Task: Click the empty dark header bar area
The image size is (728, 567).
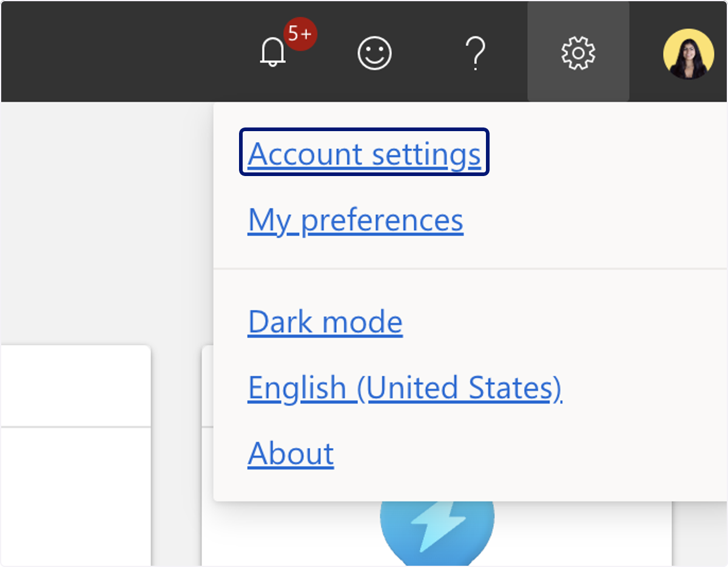Action: (x=121, y=52)
